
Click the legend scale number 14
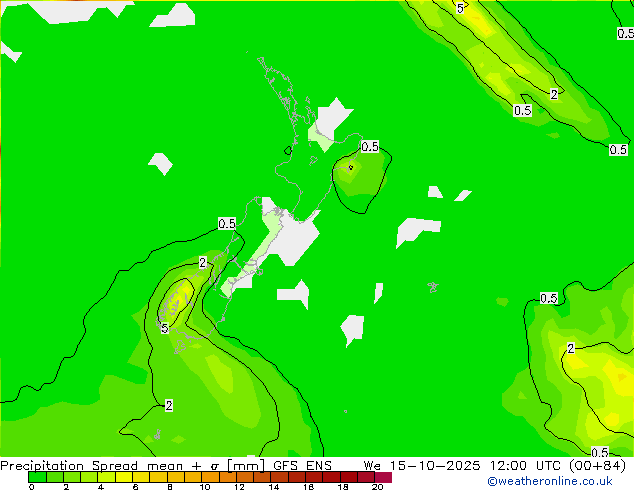[274, 487]
